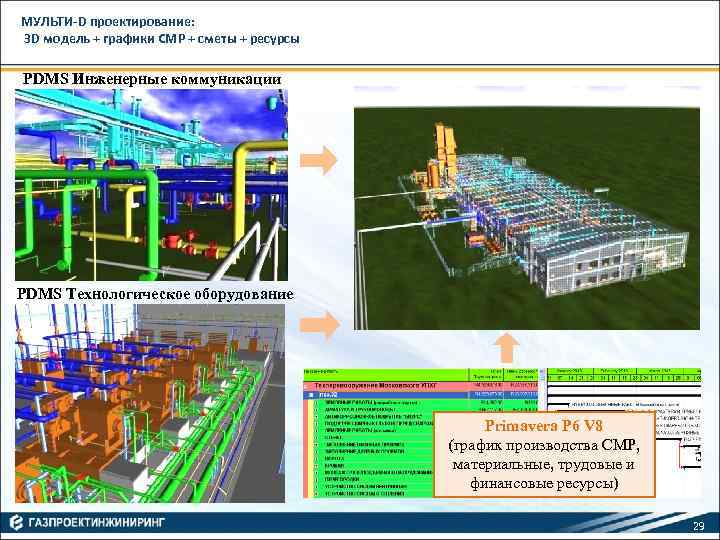Select caption '(график производства СМР, материальные, трудовые…'
This screenshot has width=720, height=540.
point(544,464)
